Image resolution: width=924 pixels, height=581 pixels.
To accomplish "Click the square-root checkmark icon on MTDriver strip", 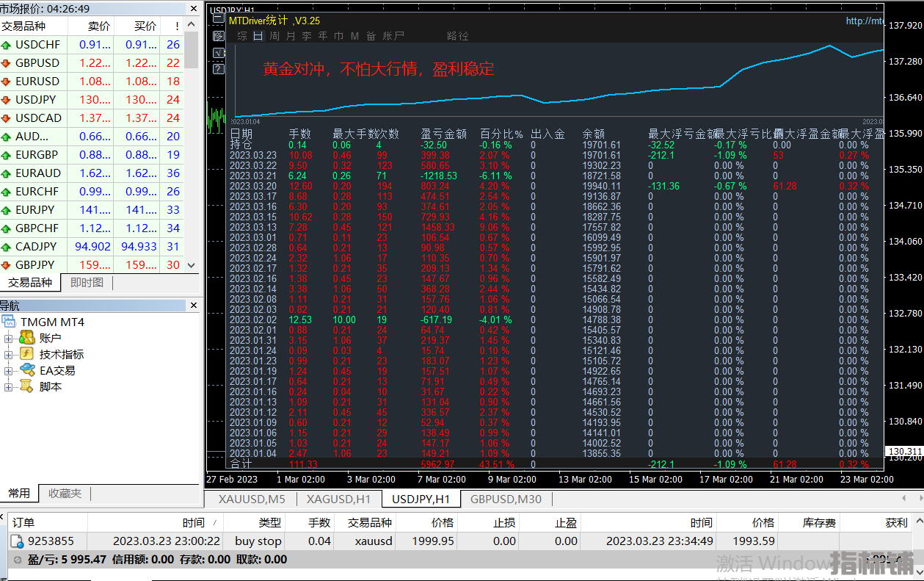I will coord(219,53).
